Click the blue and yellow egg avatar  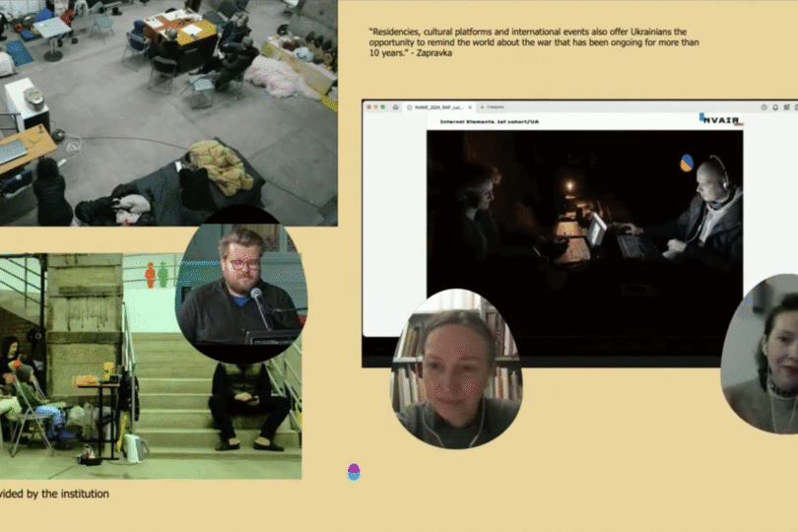click(687, 163)
